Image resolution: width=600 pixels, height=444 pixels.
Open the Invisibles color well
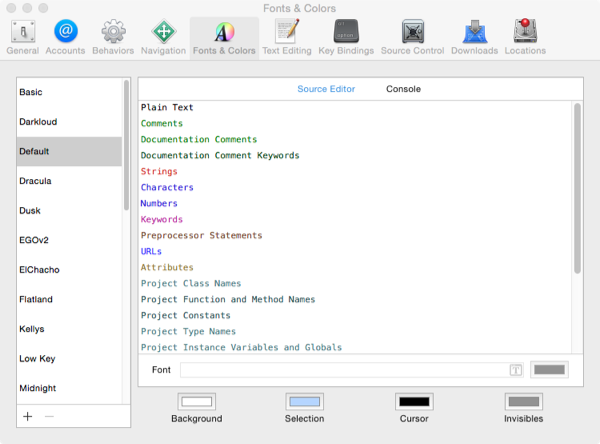(x=523, y=402)
